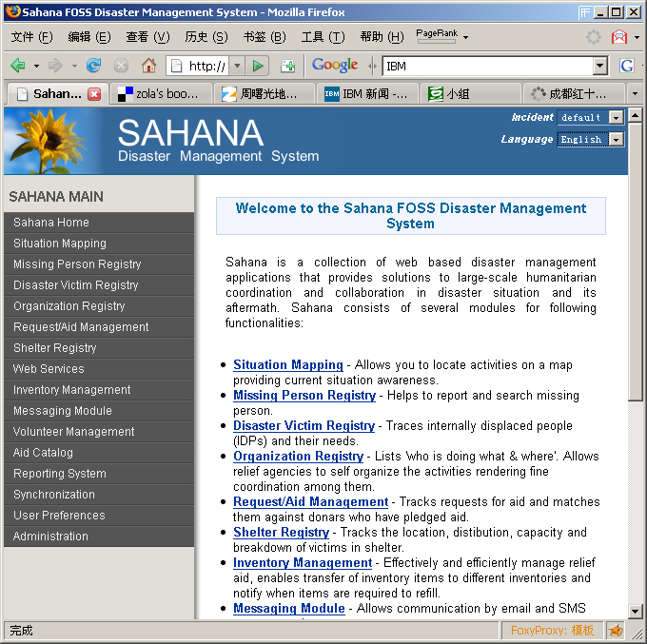Screen dimensions: 647x644
Task: Click the green Go arrow button
Action: [x=258, y=66]
